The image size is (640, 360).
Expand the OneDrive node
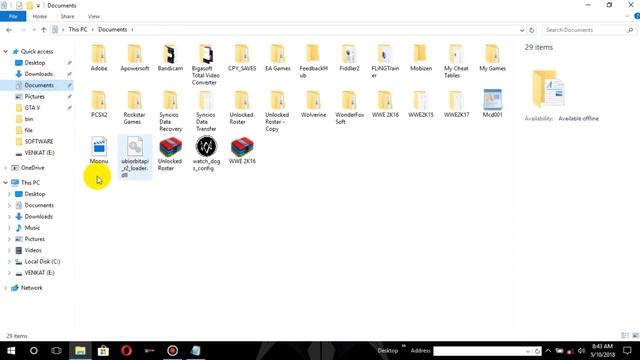pos(5,168)
